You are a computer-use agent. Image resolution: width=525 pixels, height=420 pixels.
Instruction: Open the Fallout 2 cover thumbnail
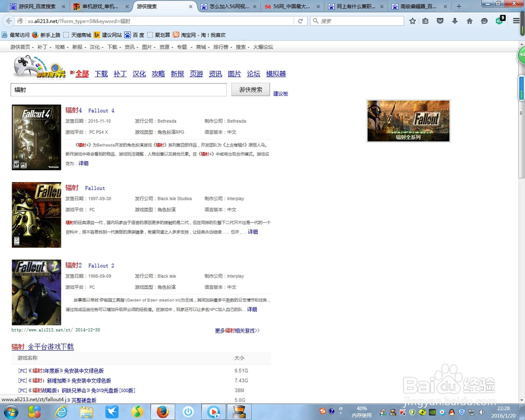(37, 292)
